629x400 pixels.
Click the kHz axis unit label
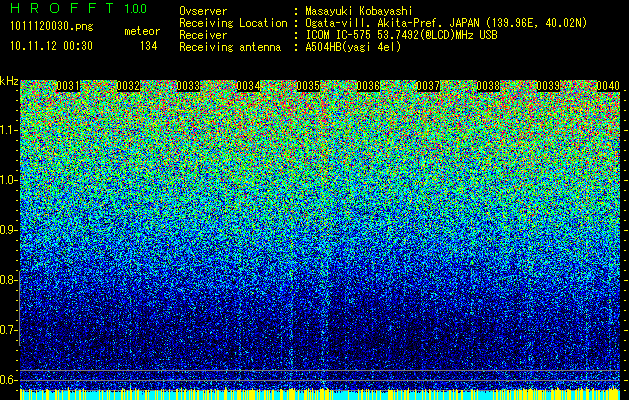9,81
